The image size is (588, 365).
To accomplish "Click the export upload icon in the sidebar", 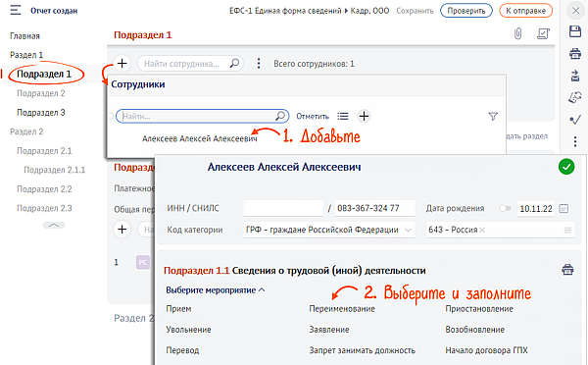I will (575, 76).
